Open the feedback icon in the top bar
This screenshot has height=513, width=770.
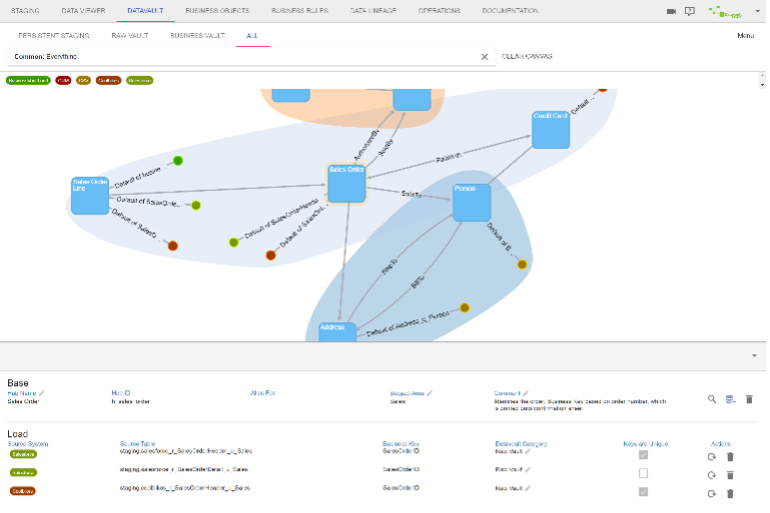click(690, 11)
